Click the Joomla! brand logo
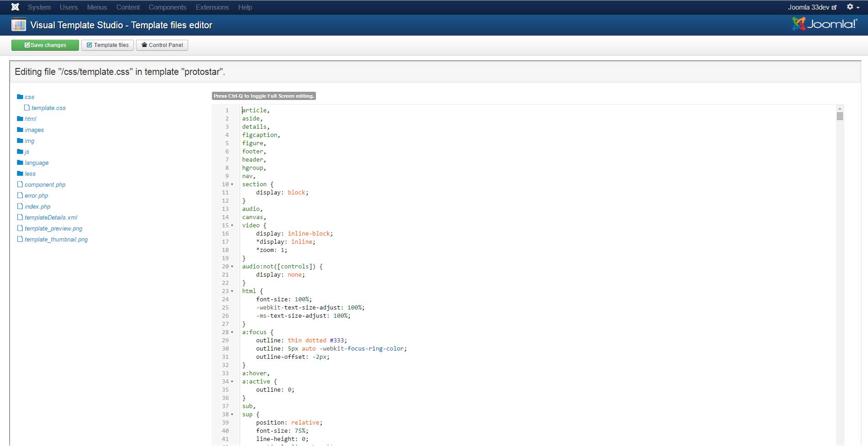 tap(825, 24)
